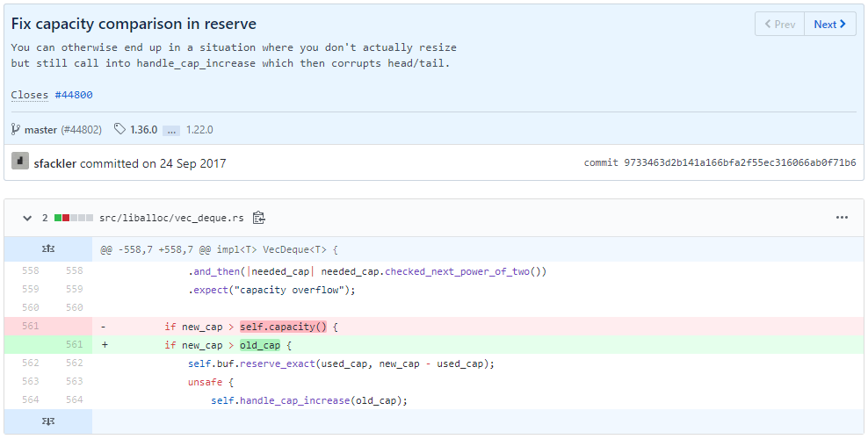Click the tag icon before 1.36.0
This screenshot has height=439, width=868.
coord(119,130)
